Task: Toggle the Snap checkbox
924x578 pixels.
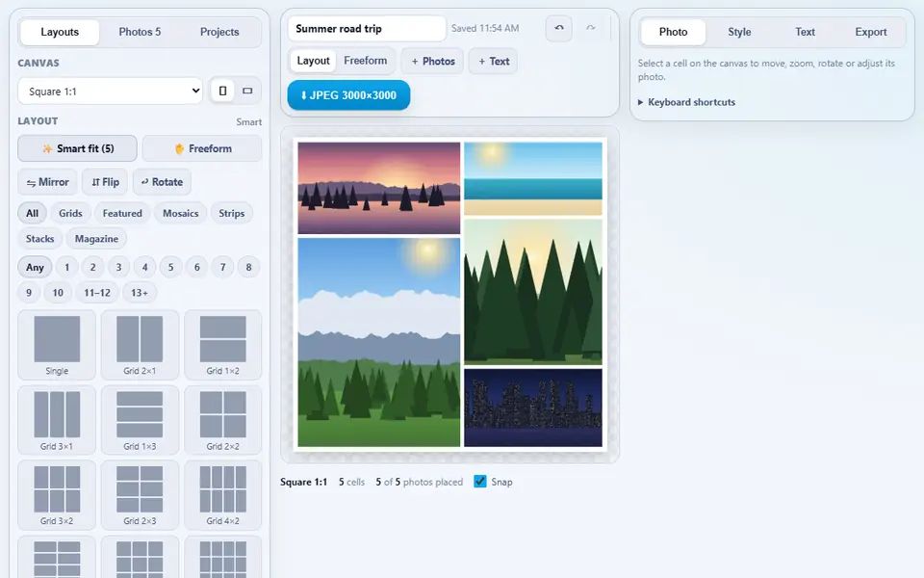Action: 480,482
